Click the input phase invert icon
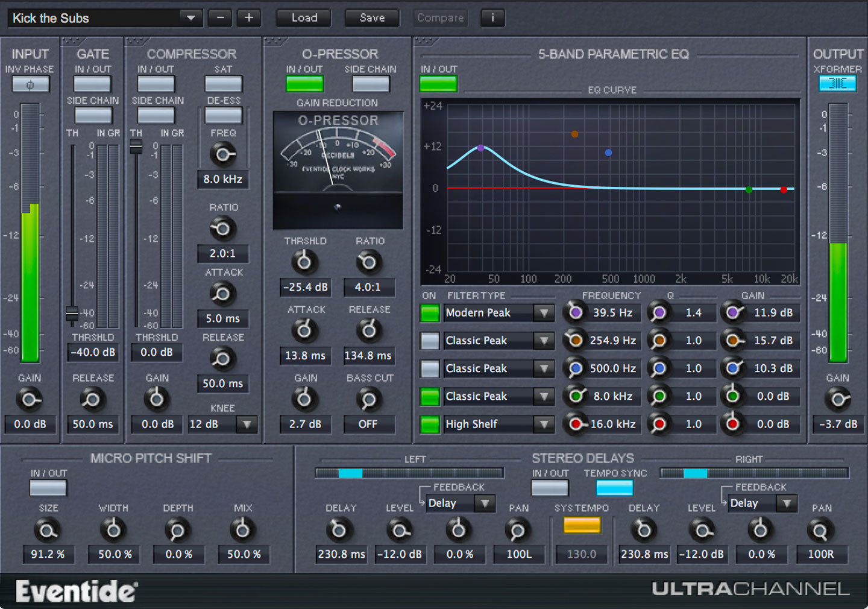Viewport: 868px width, 609px height. pos(30,84)
